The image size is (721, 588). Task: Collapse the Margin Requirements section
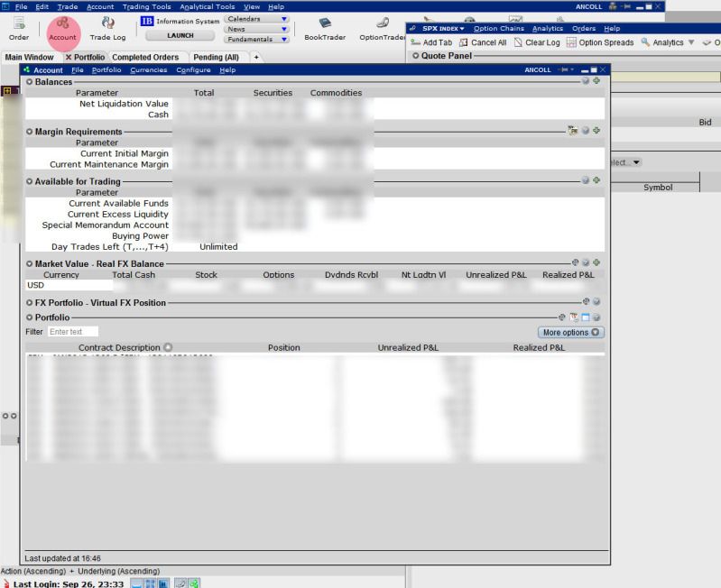coord(30,132)
